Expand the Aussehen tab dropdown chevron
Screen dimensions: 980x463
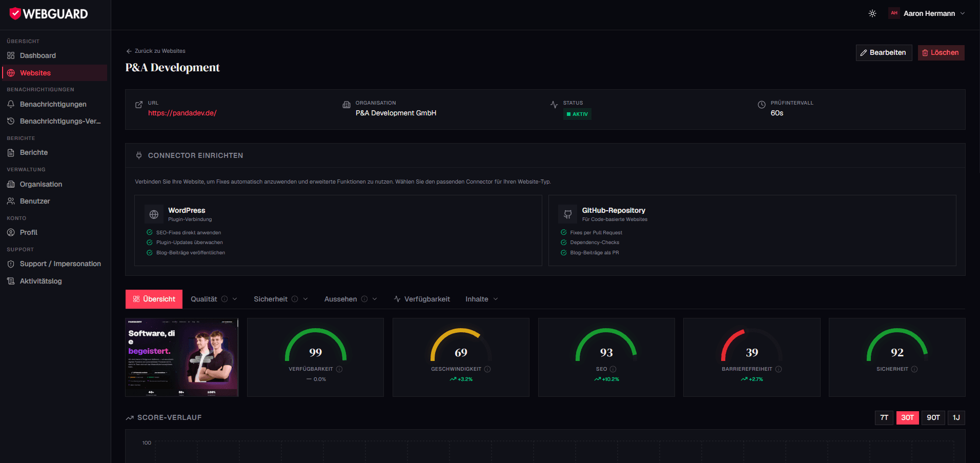pos(375,299)
